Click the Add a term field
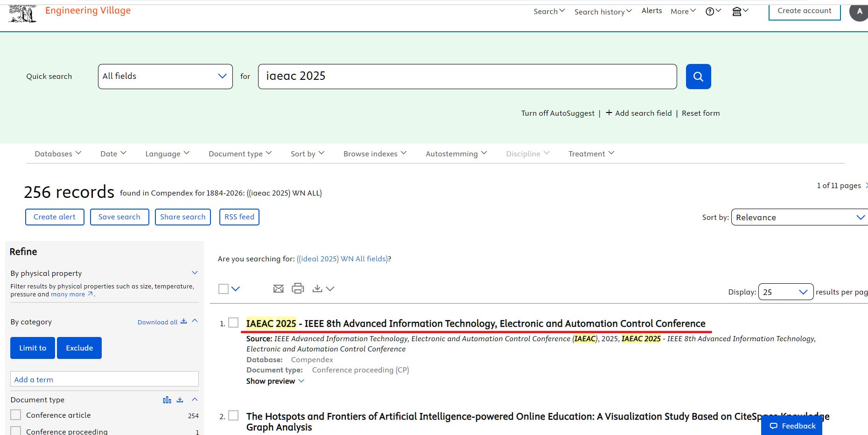Image resolution: width=868 pixels, height=435 pixels. point(105,379)
